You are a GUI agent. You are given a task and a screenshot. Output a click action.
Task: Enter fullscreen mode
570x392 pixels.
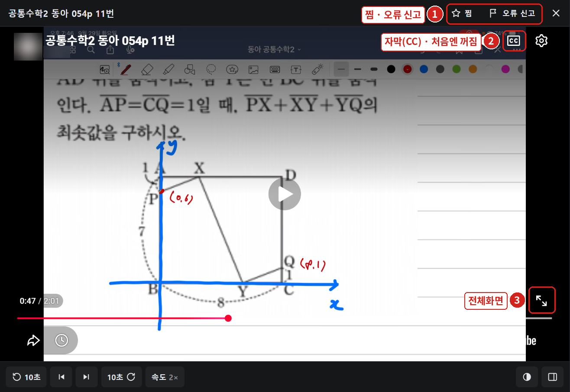click(541, 300)
